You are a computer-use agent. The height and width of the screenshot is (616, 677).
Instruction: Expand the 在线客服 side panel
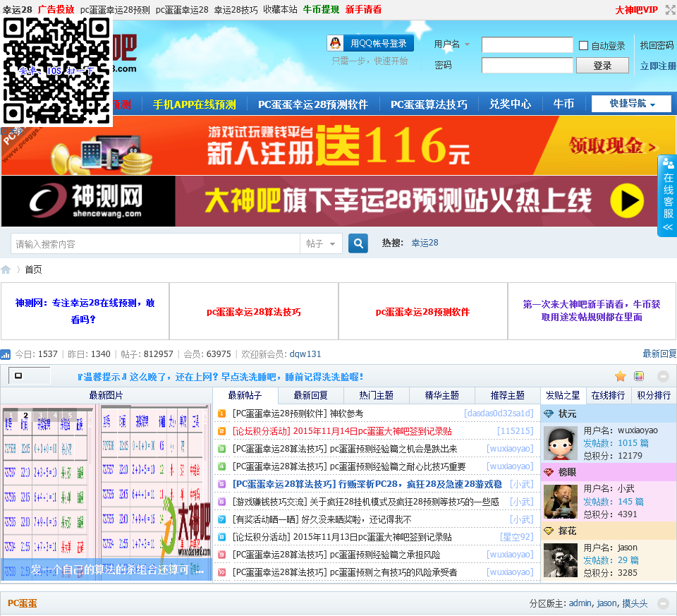click(x=668, y=195)
